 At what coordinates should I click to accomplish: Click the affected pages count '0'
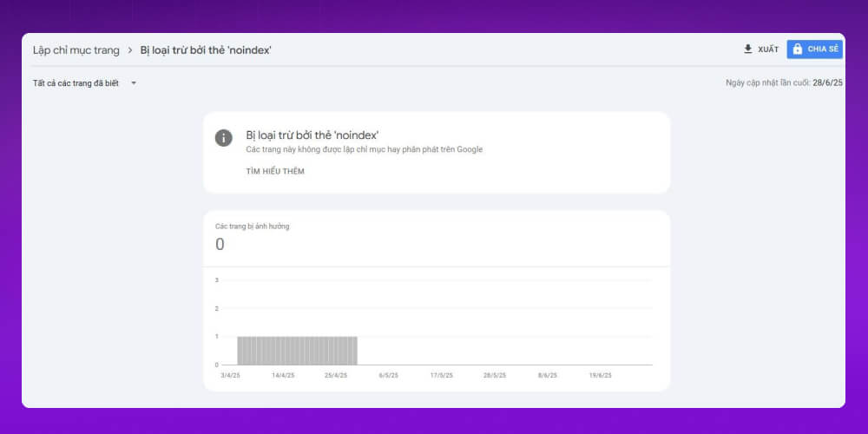point(220,245)
